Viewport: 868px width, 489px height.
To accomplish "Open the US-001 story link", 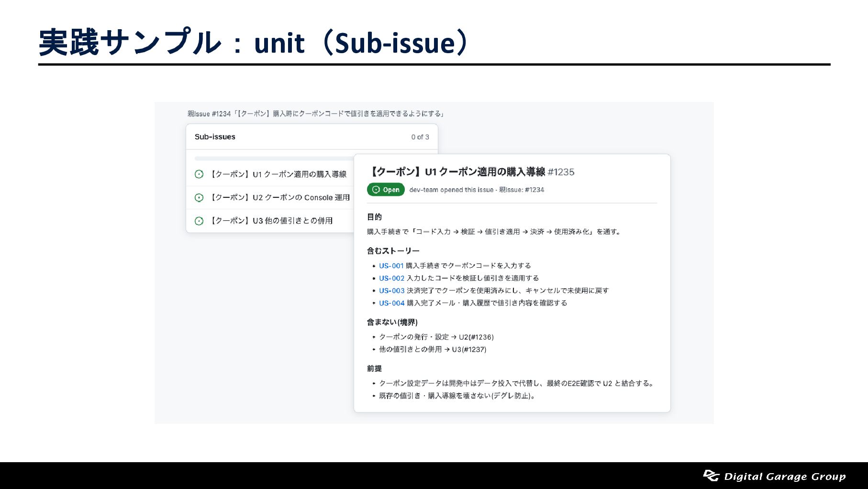I will point(391,266).
